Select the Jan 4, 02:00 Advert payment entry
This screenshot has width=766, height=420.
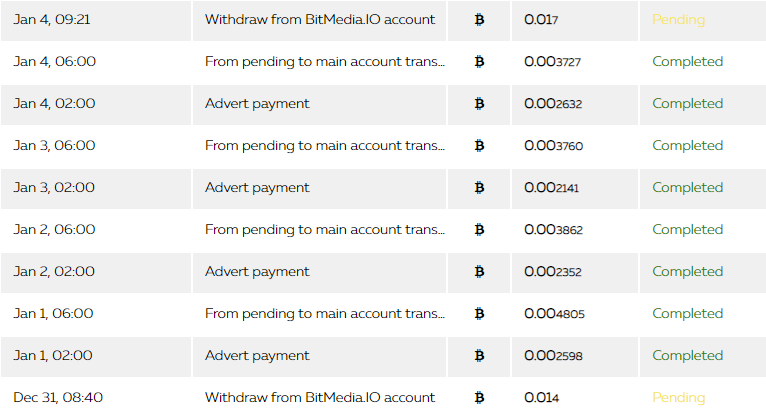(257, 104)
